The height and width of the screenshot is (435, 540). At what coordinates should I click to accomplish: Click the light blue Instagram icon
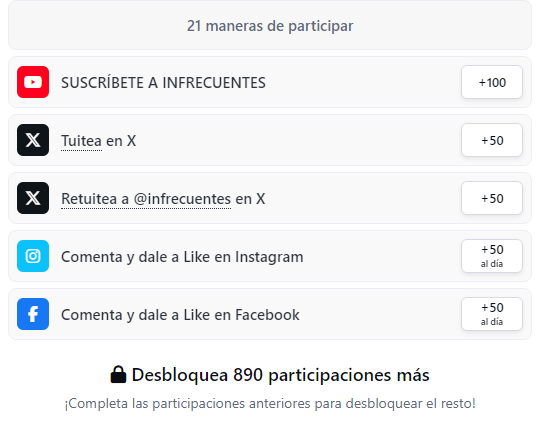tap(33, 256)
